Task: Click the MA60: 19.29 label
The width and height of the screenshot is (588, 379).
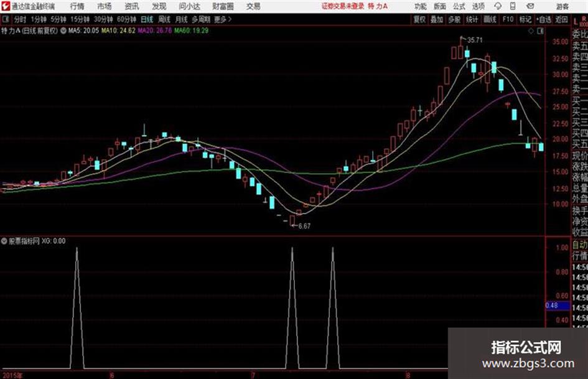Action: [191, 30]
